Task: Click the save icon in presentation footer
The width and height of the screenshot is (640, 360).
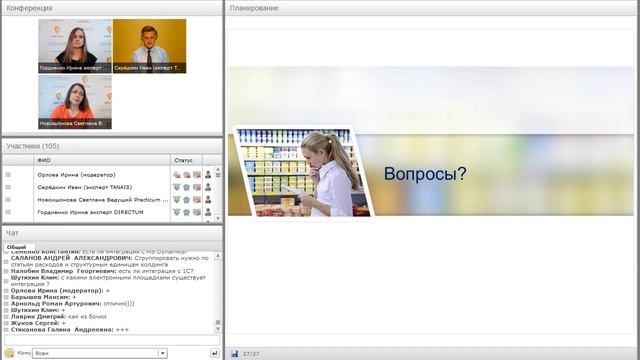Action: (x=235, y=354)
